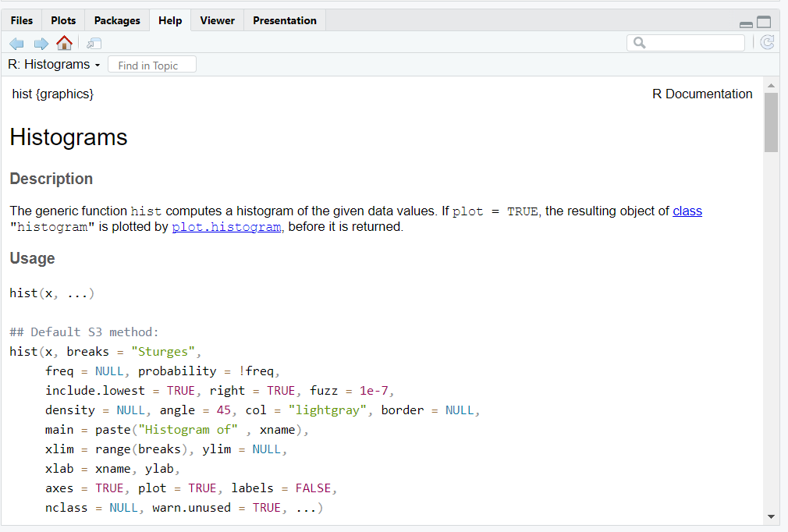
Task: Click the scrollbar down arrow
Action: pos(771,516)
